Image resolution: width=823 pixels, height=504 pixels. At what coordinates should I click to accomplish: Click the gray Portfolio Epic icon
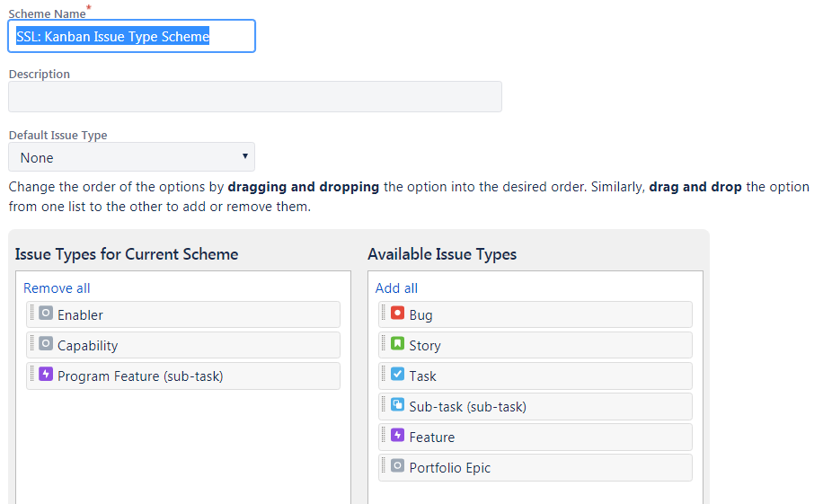point(398,466)
